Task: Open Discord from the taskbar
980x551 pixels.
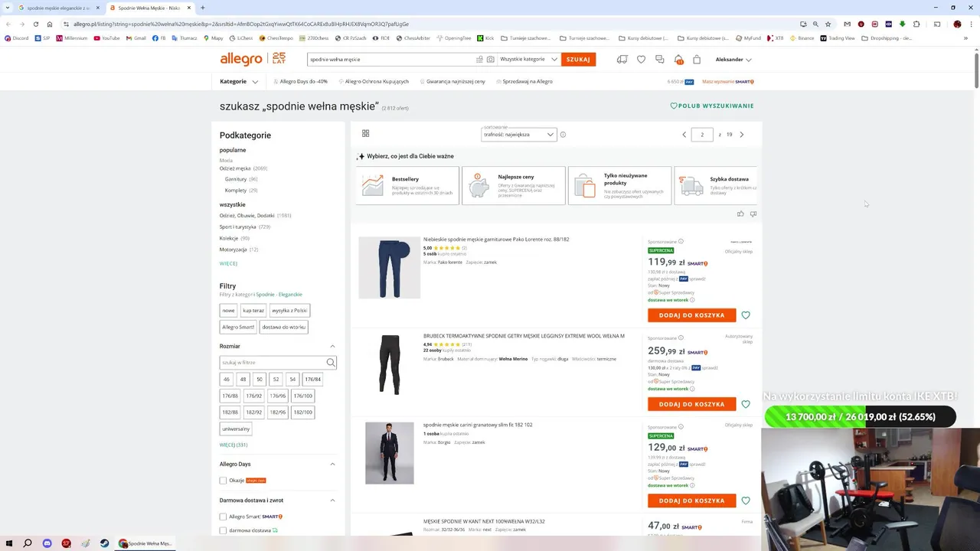Action: pyautogui.click(x=47, y=543)
